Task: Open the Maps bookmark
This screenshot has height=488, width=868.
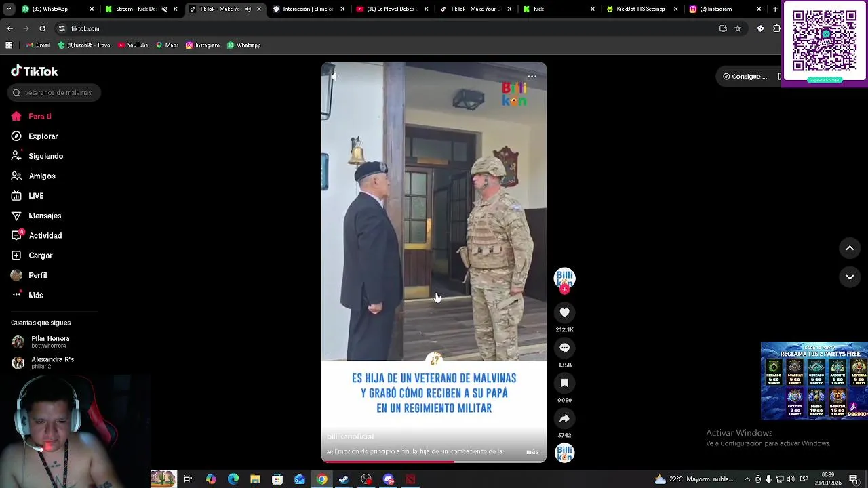Action: coord(167,45)
